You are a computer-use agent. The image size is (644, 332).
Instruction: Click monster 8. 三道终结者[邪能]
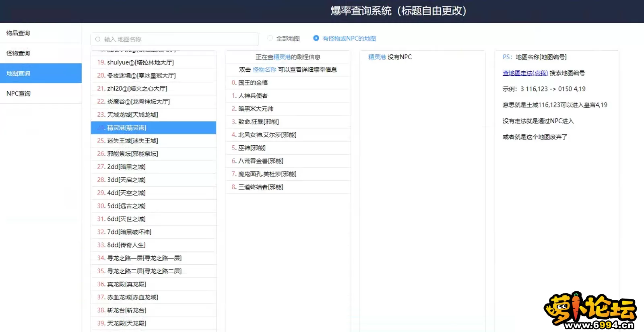coord(288,187)
